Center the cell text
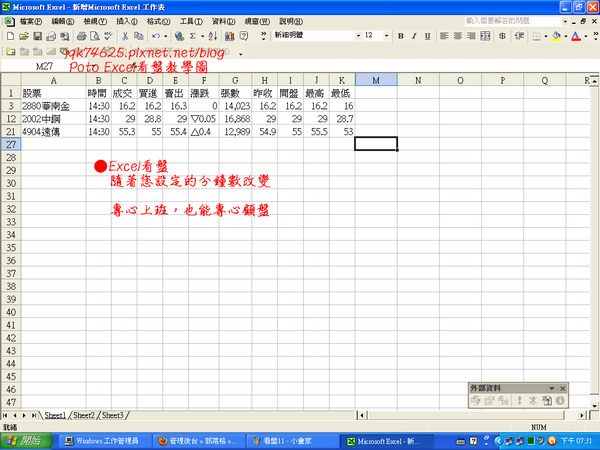 pyautogui.click(x=458, y=36)
